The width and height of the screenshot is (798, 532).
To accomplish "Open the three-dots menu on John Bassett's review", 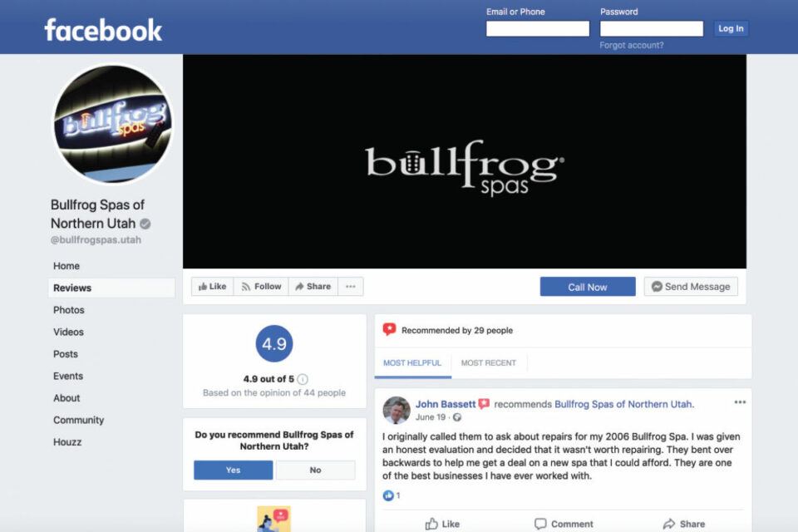I will click(740, 402).
